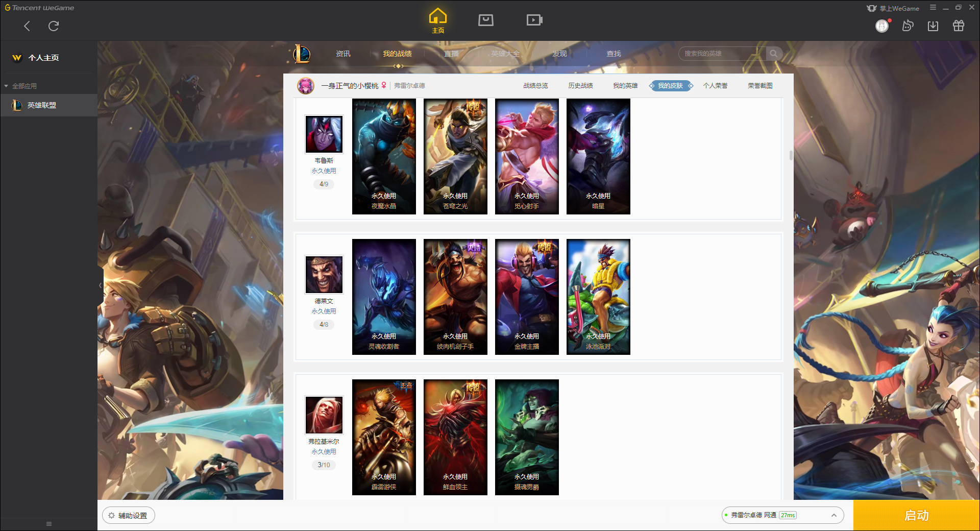Open the 主页 home icon
The width and height of the screenshot is (980, 531).
click(x=437, y=20)
